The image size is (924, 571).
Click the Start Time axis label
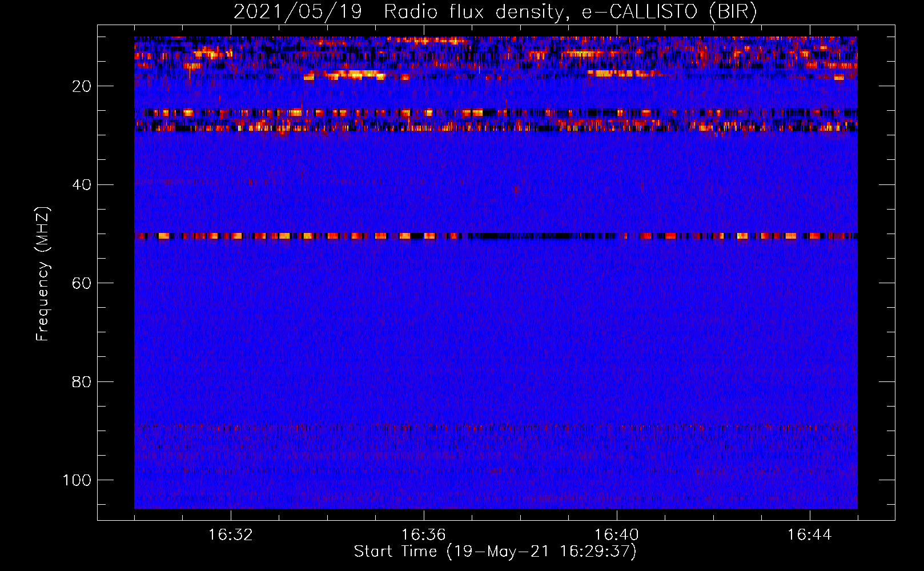click(x=495, y=552)
